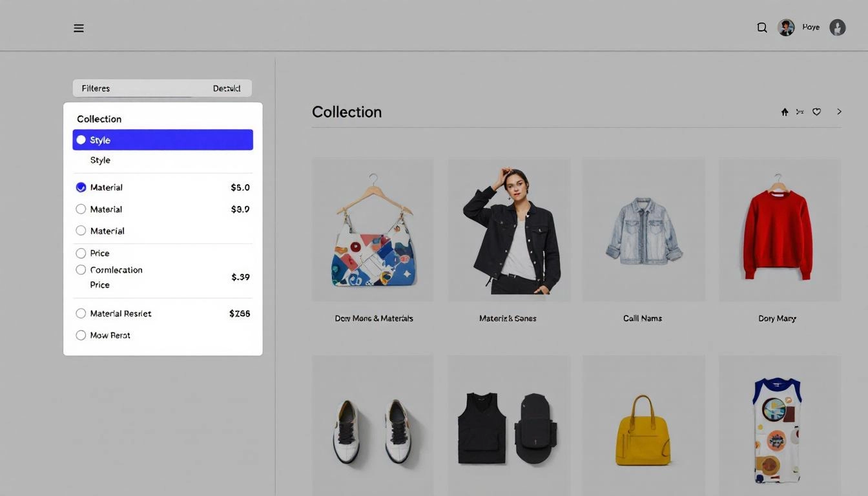This screenshot has width=868, height=496.
Task: Click the Collection section heading
Action: (347, 111)
